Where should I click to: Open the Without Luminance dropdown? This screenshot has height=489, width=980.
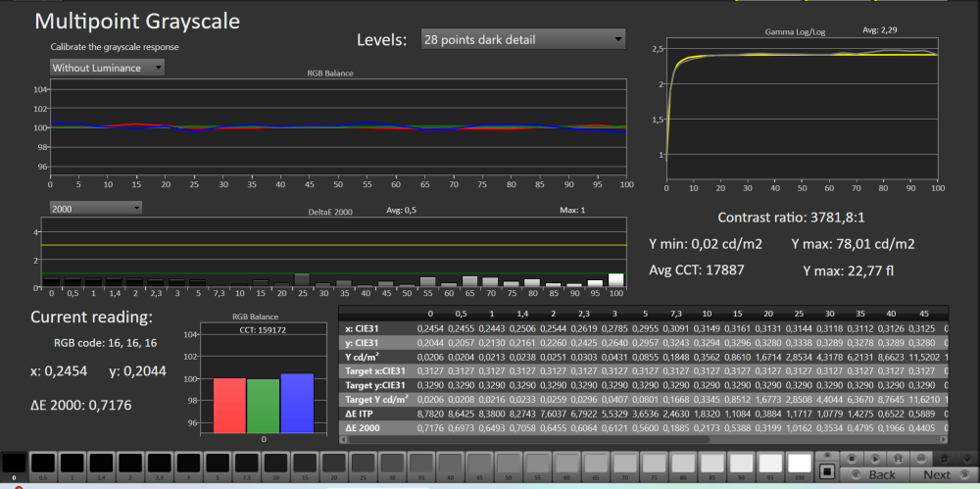107,68
